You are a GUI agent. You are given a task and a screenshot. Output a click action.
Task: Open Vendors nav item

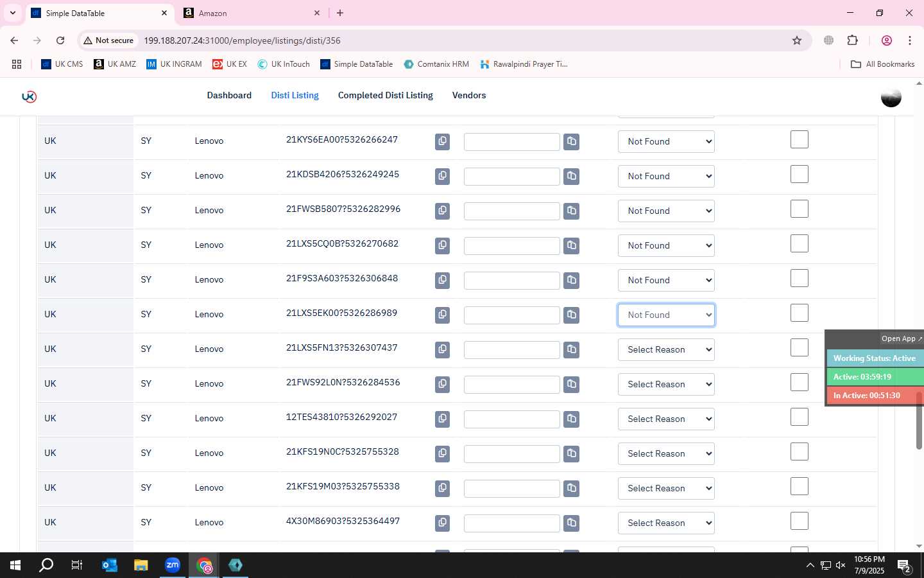[469, 95]
